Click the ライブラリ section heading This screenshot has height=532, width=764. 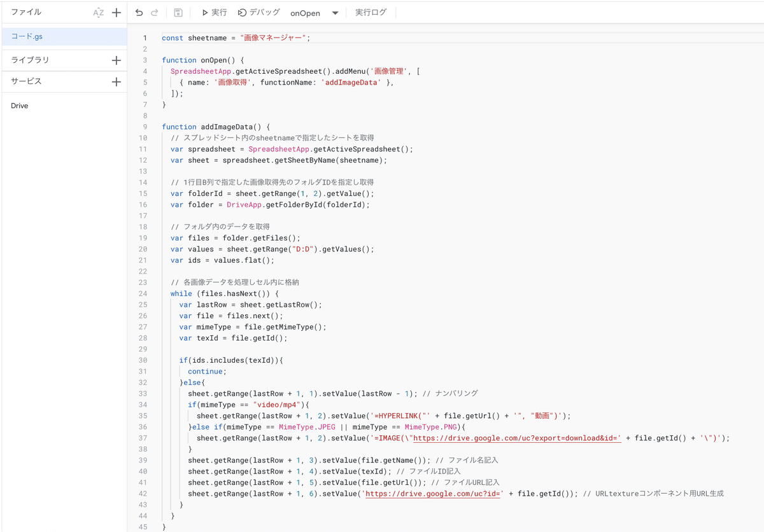[x=30, y=60]
